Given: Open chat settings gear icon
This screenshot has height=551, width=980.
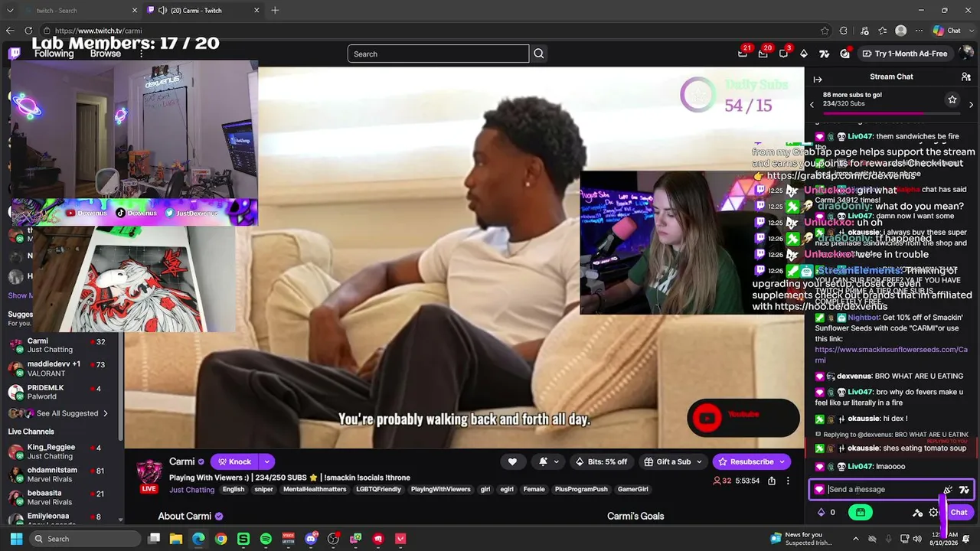Looking at the screenshot, I should [x=933, y=513].
